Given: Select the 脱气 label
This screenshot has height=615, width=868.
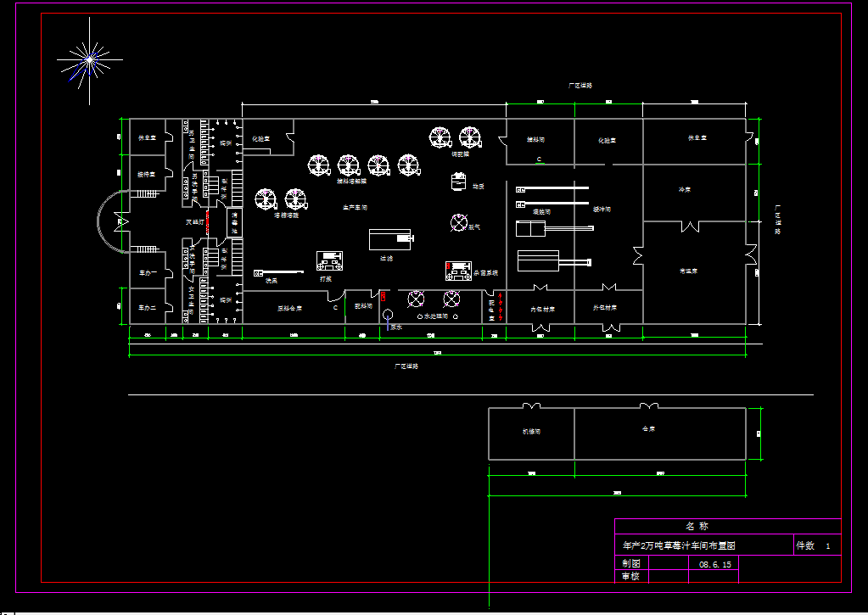Looking at the screenshot, I should (x=474, y=227).
